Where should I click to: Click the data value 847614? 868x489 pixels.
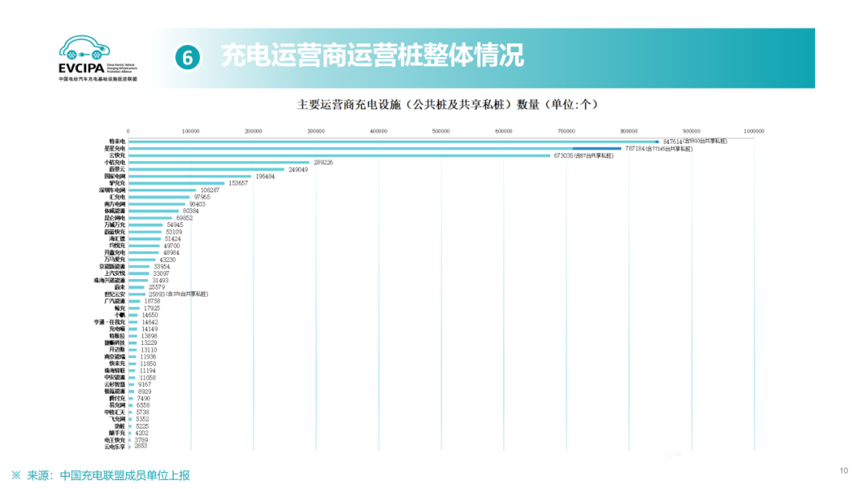(672, 142)
